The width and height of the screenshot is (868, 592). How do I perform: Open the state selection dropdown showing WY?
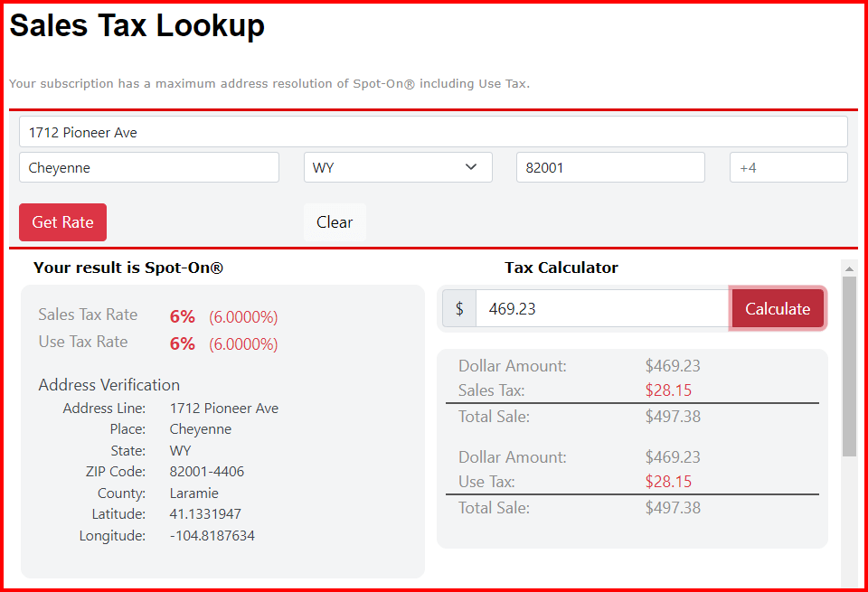click(398, 166)
